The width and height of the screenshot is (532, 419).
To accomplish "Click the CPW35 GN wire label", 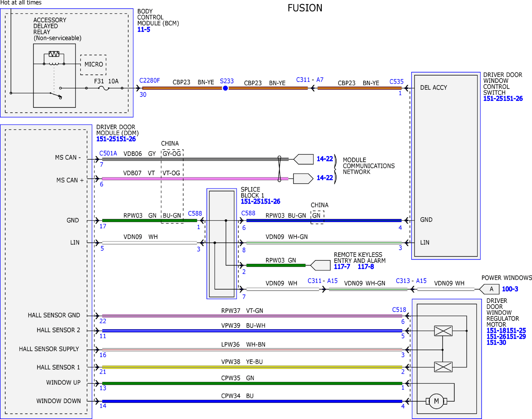I will pyautogui.click(x=238, y=378).
